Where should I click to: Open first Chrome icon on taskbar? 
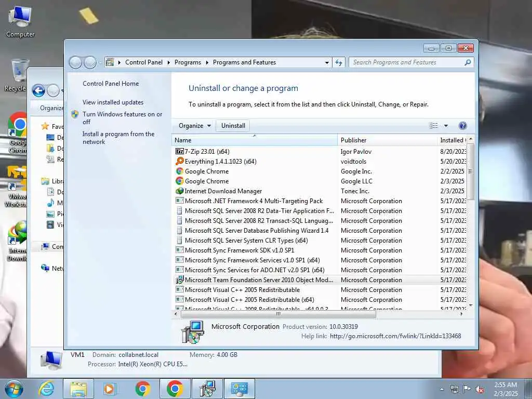tap(142, 389)
